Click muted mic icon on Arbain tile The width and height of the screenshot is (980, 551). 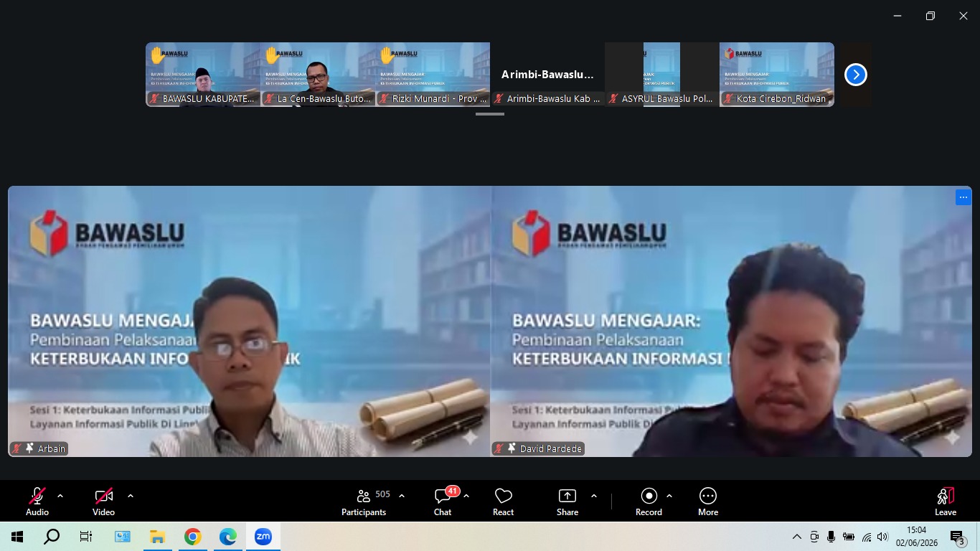pyautogui.click(x=17, y=449)
